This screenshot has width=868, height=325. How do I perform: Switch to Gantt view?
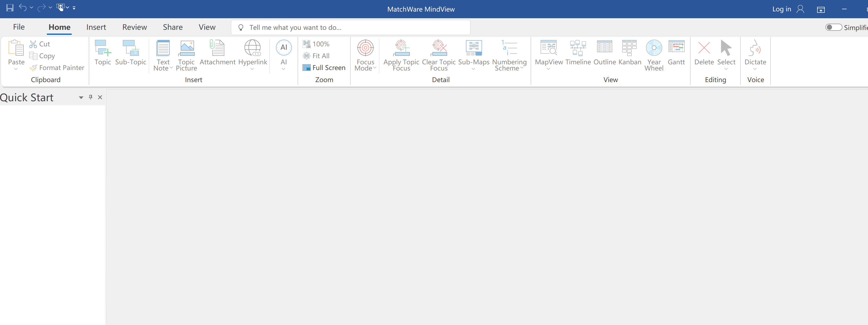[676, 53]
